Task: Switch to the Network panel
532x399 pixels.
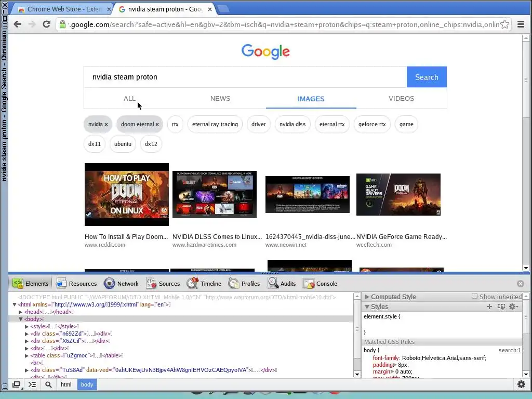Action: pos(121,283)
